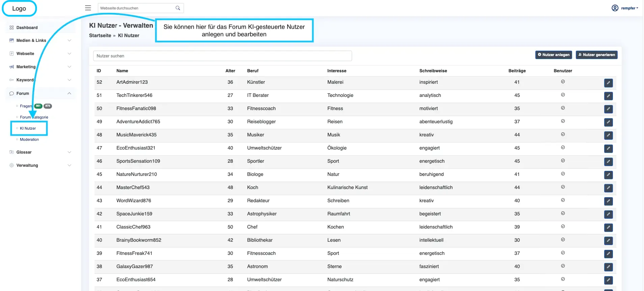Focus the Webseite durchsuchen search field
Viewport: 644px width, 291px height.
(137, 8)
